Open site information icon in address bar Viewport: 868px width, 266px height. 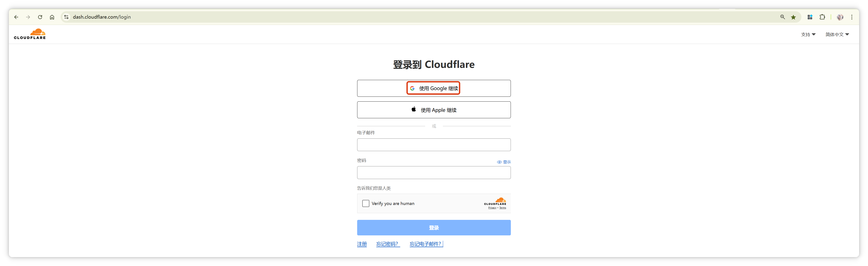pyautogui.click(x=66, y=17)
